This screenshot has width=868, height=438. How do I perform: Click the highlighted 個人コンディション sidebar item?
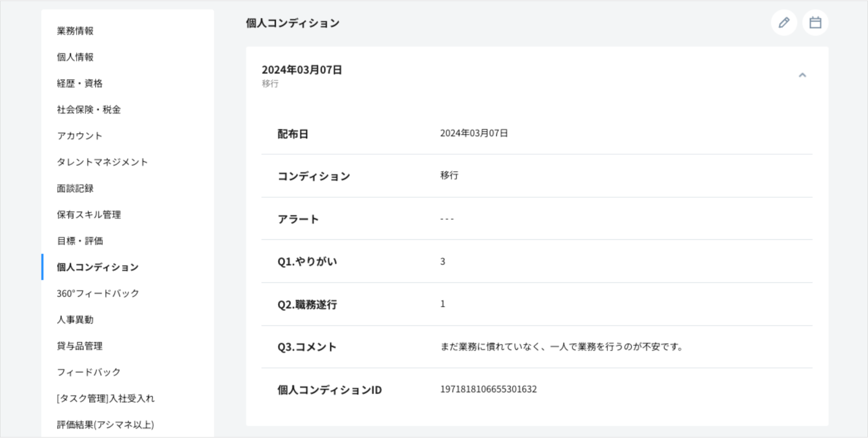[97, 268]
